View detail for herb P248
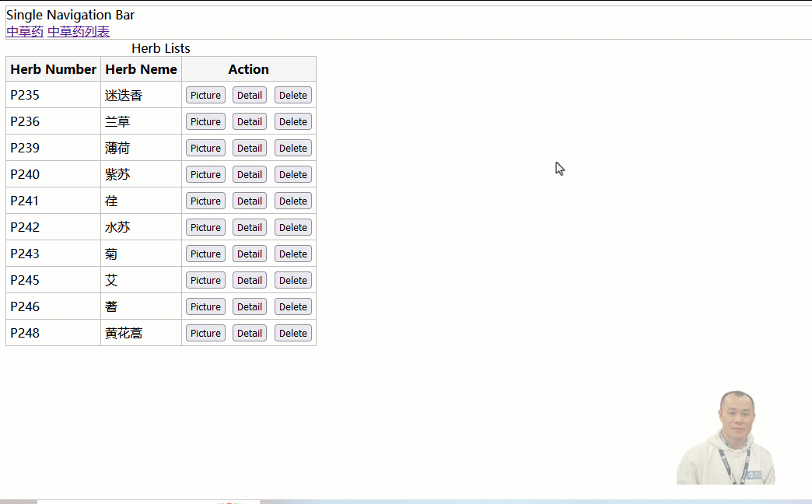Viewport: 812px width, 504px height. tap(250, 333)
